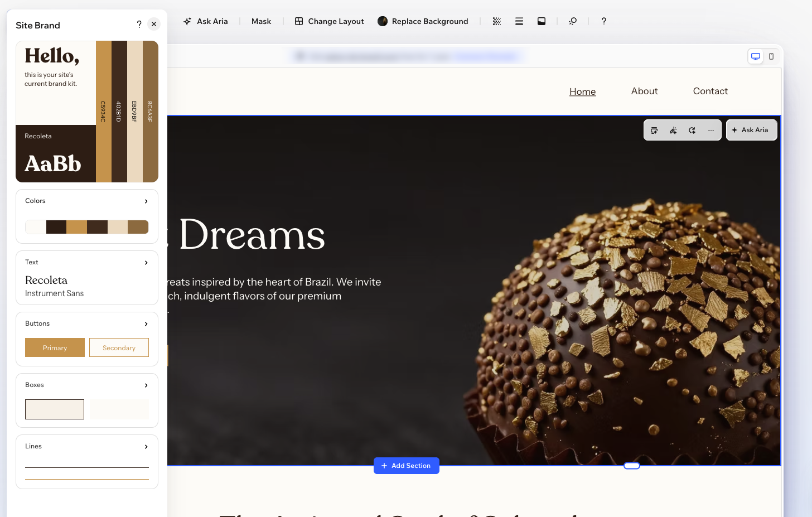Screen dimensions: 812x517
Task: Open the Home page link in site navigation
Action: (583, 91)
